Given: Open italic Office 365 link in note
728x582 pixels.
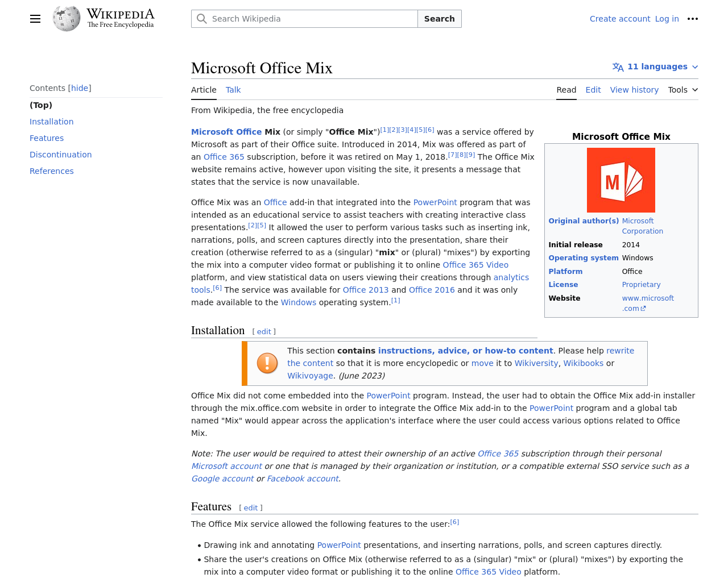Looking at the screenshot, I should pos(498,454).
